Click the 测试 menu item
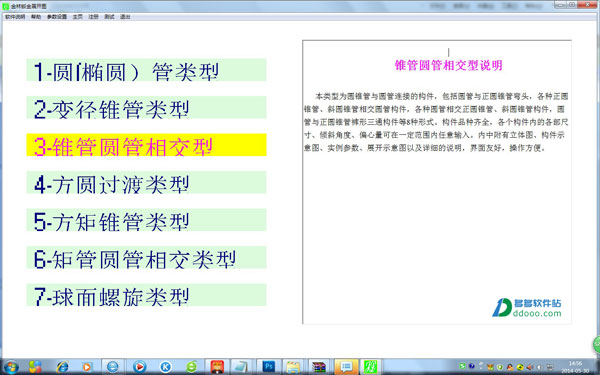This screenshot has width=600, height=375. (x=109, y=17)
